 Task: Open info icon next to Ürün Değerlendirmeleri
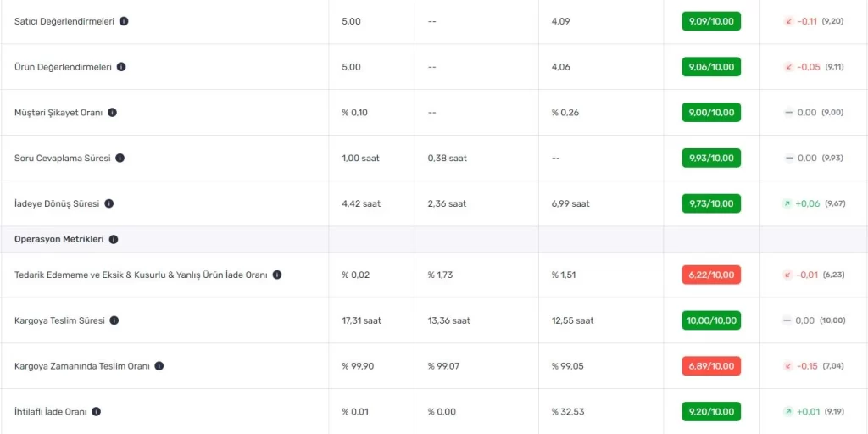click(x=121, y=67)
